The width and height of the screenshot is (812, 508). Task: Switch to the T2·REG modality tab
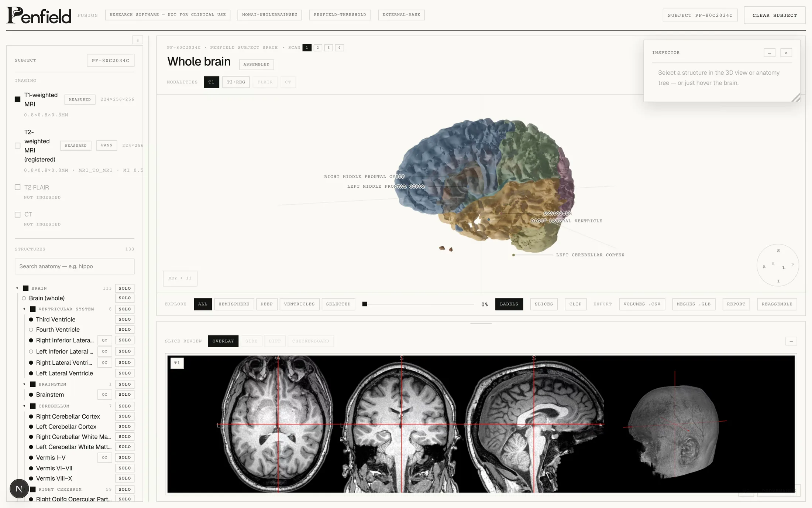tap(236, 82)
